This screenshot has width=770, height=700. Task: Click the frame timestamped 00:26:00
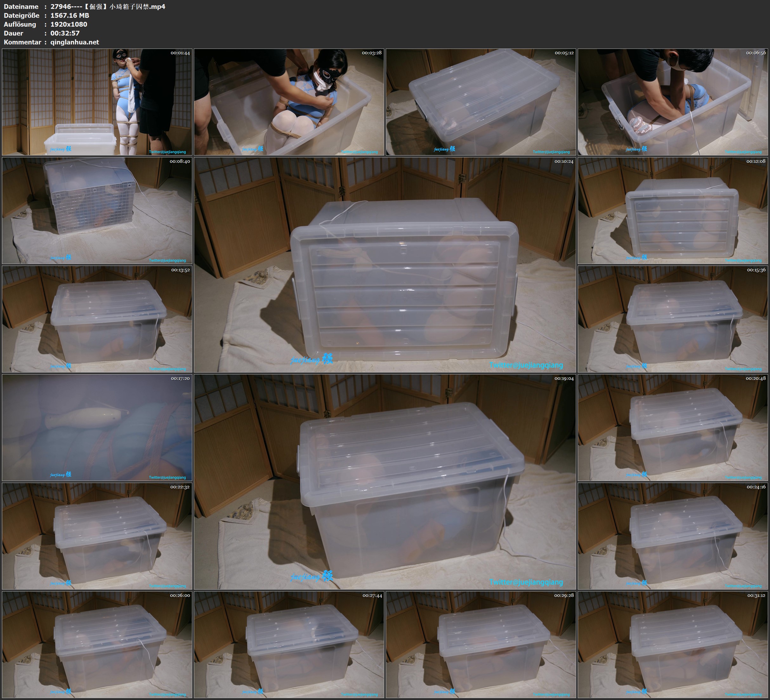pyautogui.click(x=97, y=644)
